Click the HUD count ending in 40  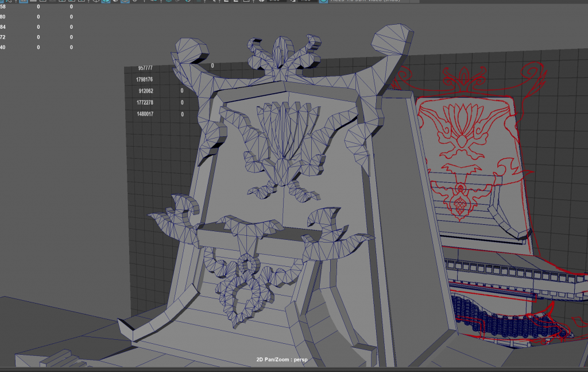coord(3,47)
